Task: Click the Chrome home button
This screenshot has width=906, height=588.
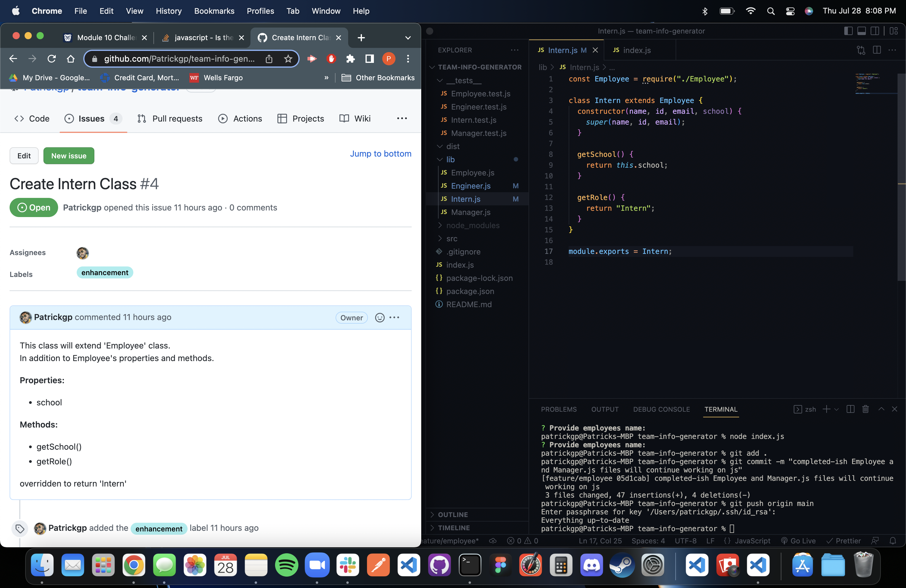Action: click(70, 59)
